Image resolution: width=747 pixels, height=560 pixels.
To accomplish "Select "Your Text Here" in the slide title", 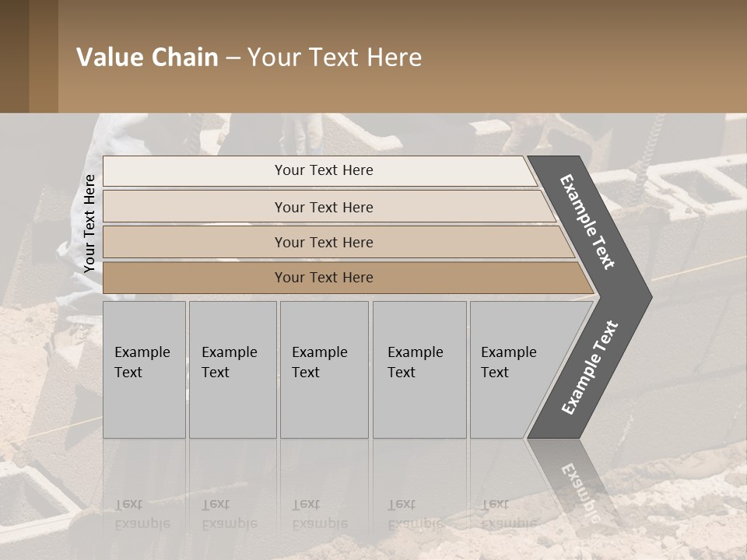I will (x=335, y=58).
